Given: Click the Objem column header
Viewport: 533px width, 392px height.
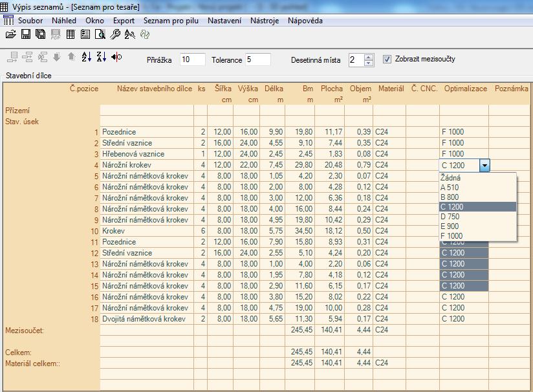Looking at the screenshot, I should tap(360, 89).
